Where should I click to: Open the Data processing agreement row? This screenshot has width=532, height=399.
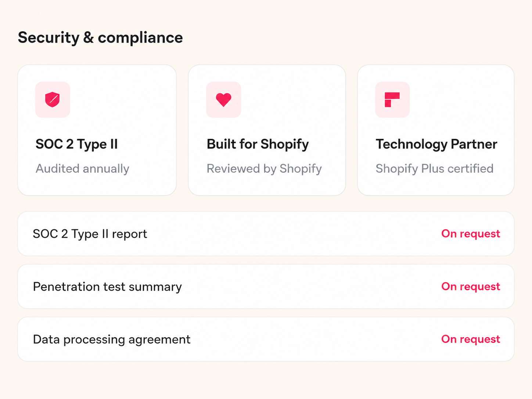pos(266,339)
